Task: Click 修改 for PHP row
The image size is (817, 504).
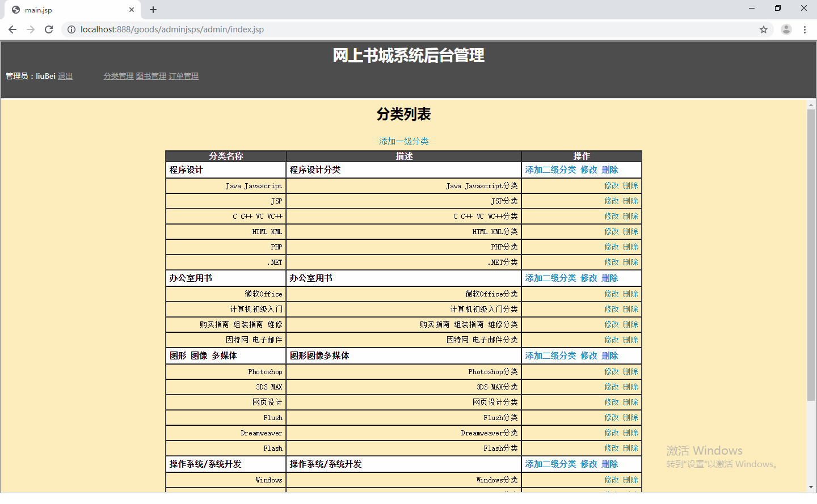Action: [x=612, y=247]
